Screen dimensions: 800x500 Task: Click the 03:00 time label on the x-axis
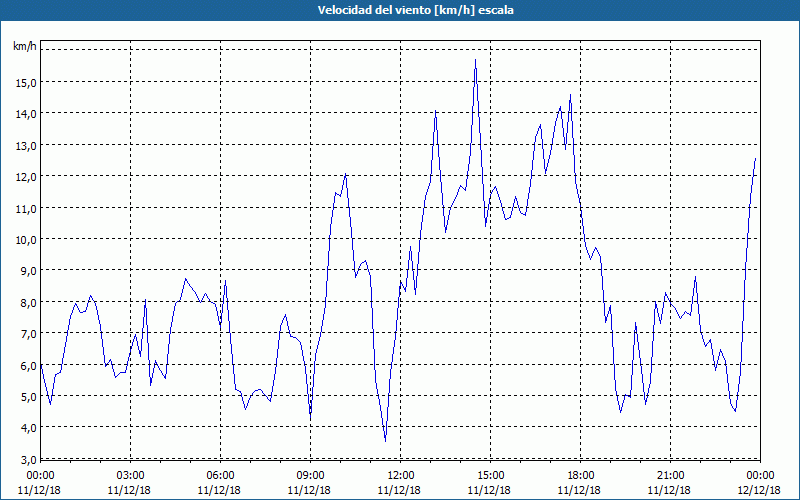pos(130,475)
